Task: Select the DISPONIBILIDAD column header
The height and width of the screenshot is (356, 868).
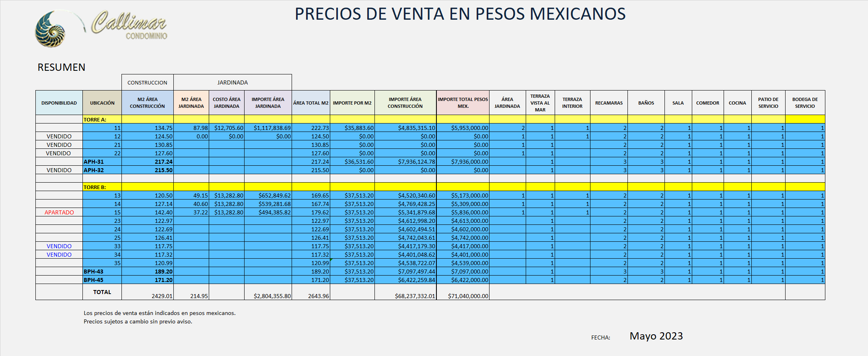Action: [59, 103]
